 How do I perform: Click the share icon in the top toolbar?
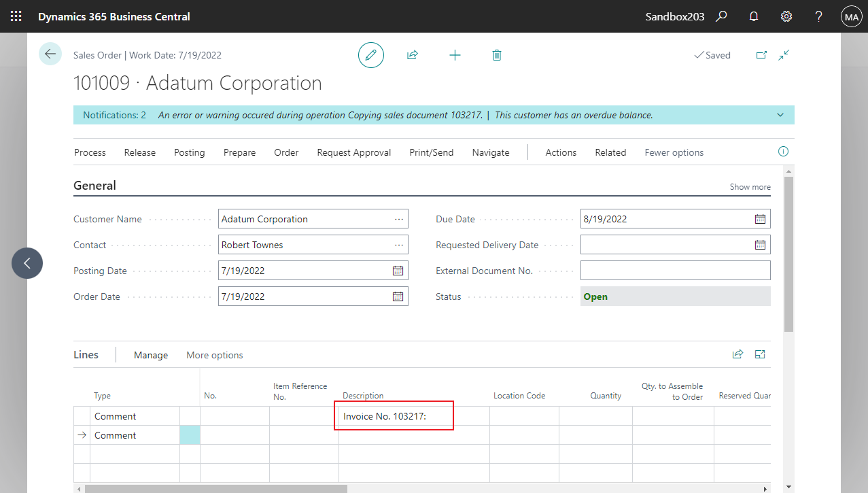[x=413, y=54]
